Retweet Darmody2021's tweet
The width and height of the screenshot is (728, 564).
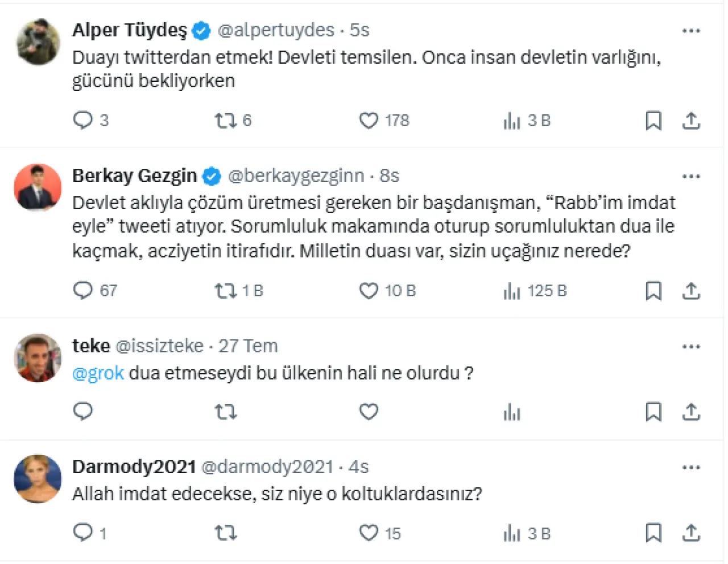[x=225, y=533]
